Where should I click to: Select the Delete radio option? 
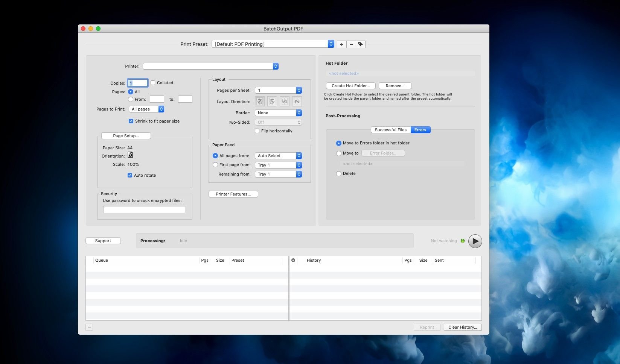[339, 174]
